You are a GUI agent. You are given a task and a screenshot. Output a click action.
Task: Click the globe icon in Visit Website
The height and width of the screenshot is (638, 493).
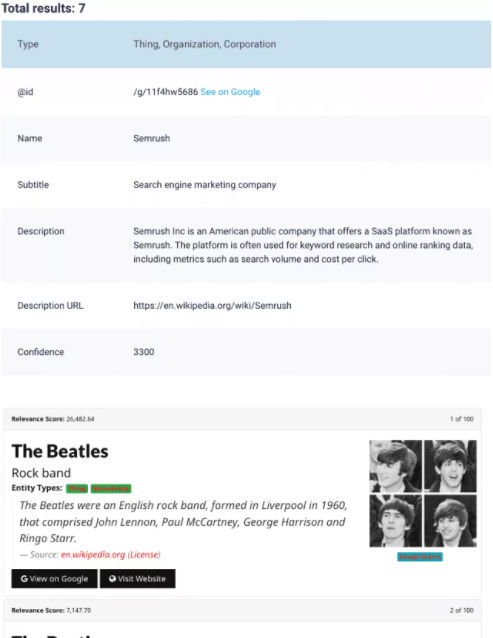[112, 579]
